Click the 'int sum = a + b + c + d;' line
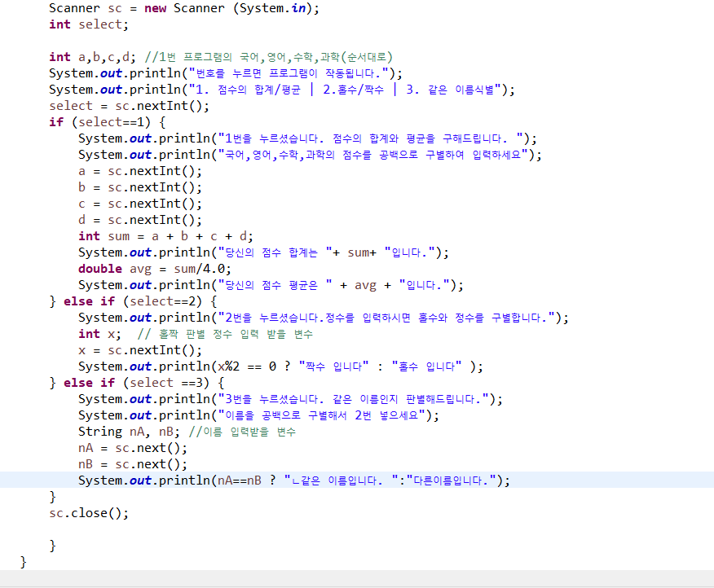714x588 pixels. point(165,236)
